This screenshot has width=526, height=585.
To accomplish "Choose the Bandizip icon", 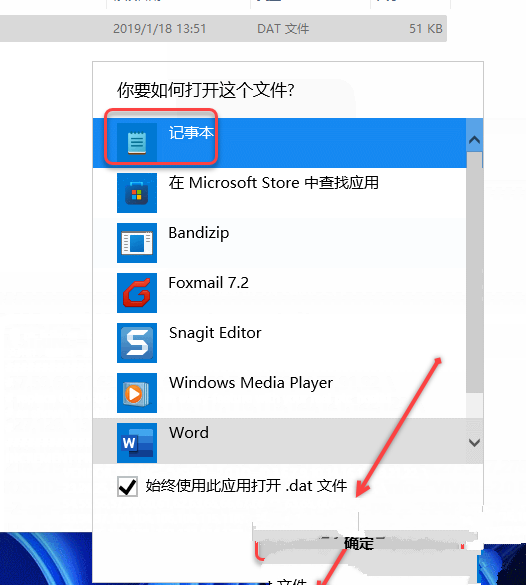I will 137,243.
